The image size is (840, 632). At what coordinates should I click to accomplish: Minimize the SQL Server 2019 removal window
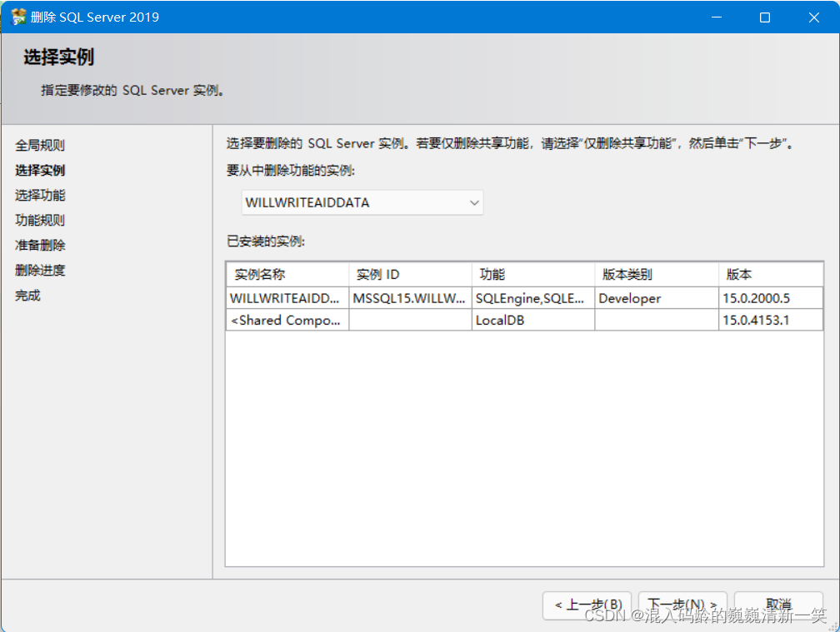point(717,17)
